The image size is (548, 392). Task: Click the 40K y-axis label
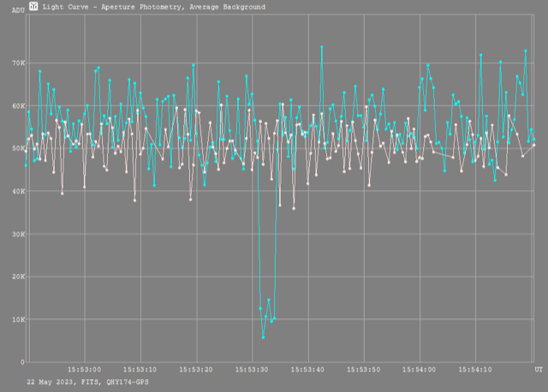[19, 191]
